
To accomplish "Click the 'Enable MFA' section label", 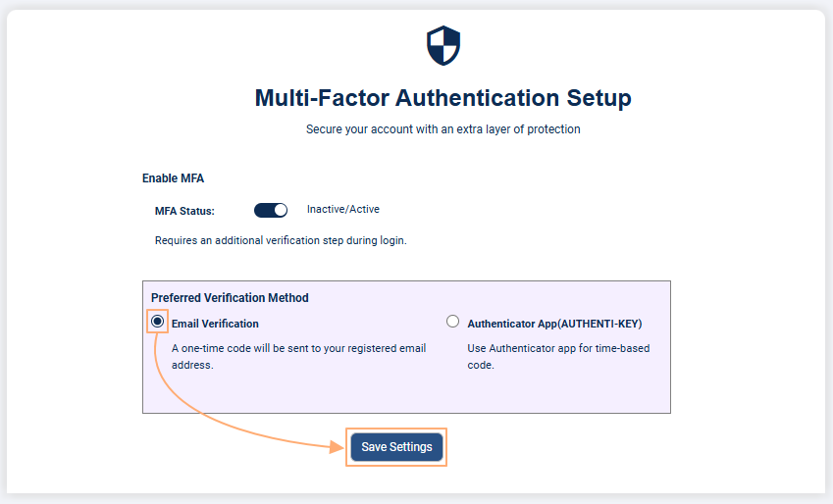I will click(x=174, y=178).
